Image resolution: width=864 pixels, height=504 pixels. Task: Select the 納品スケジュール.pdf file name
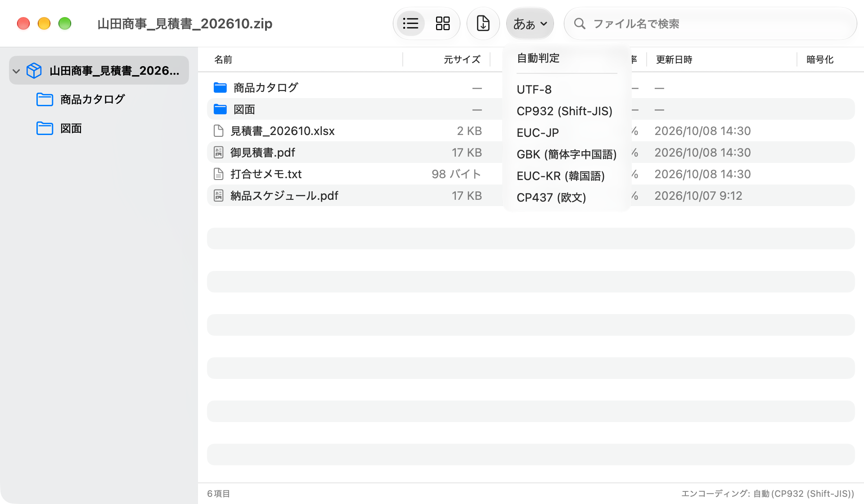click(x=284, y=196)
